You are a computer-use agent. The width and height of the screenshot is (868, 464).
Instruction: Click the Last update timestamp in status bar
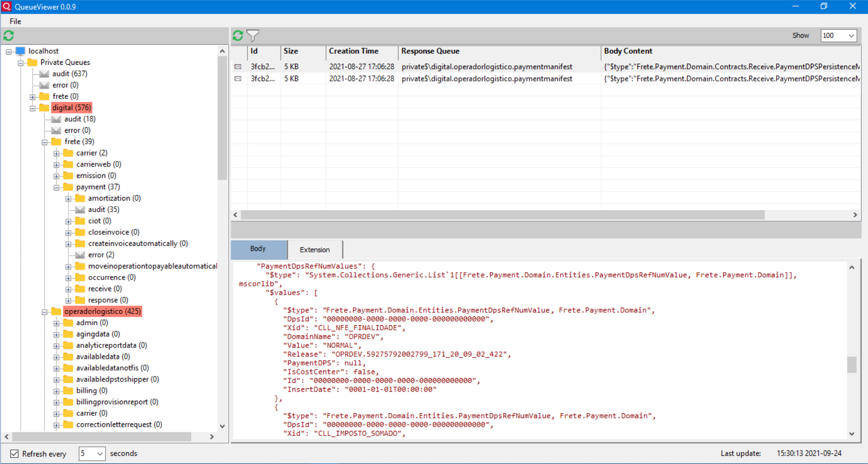(x=809, y=453)
